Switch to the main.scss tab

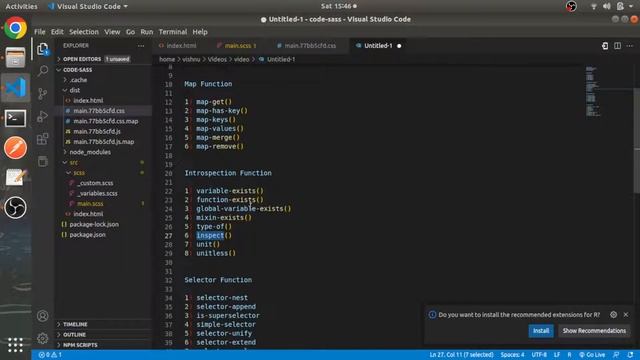coord(240,46)
